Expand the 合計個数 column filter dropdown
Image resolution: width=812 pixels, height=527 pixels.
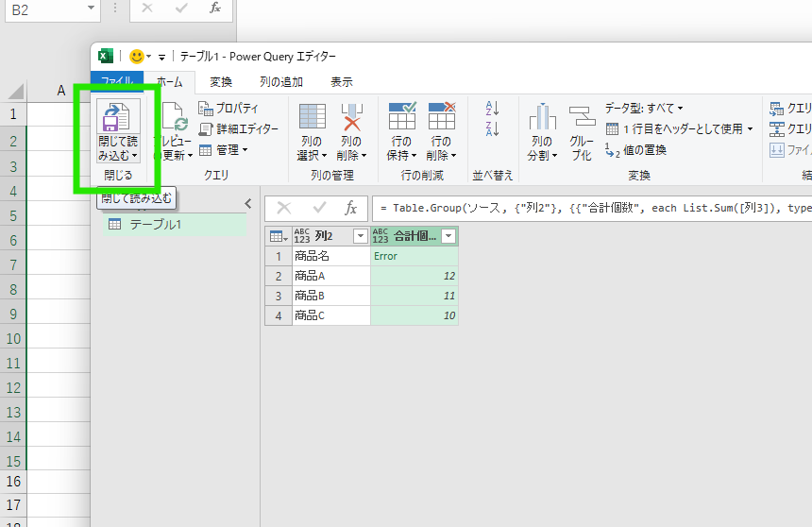(x=448, y=237)
